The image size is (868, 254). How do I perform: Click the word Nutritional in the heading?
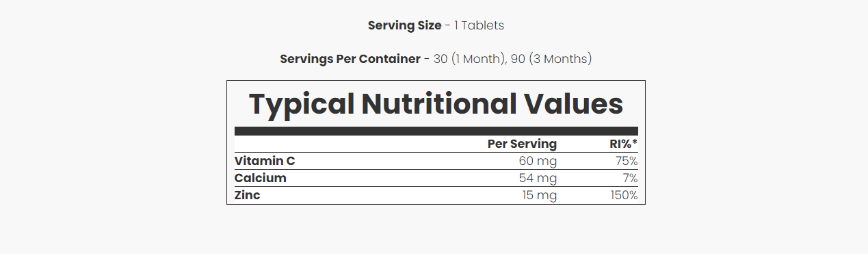coord(439,104)
